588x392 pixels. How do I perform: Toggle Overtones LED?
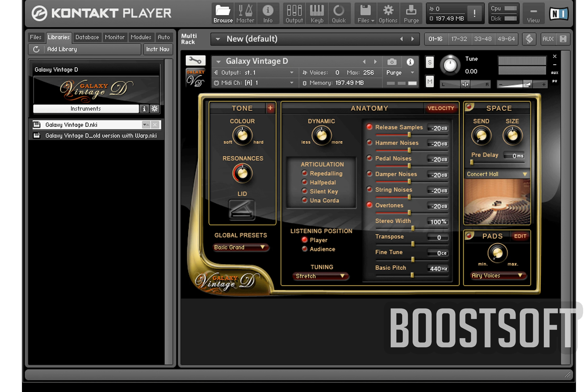pos(369,205)
